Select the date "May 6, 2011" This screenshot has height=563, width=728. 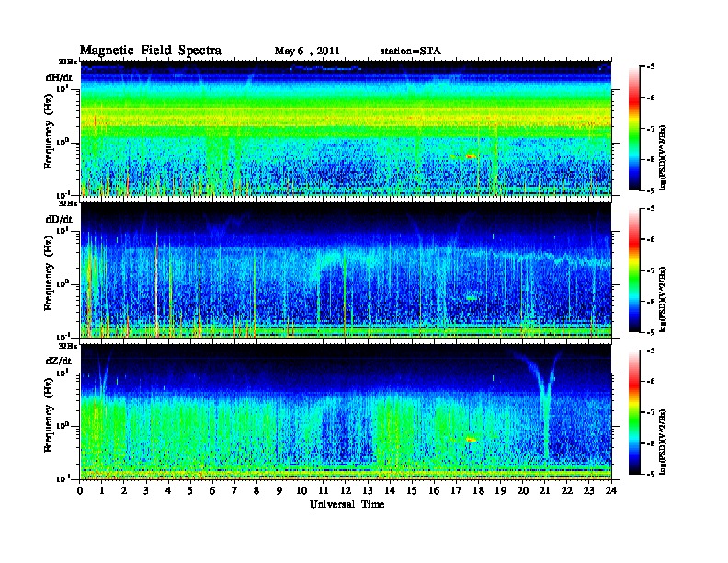pyautogui.click(x=307, y=52)
